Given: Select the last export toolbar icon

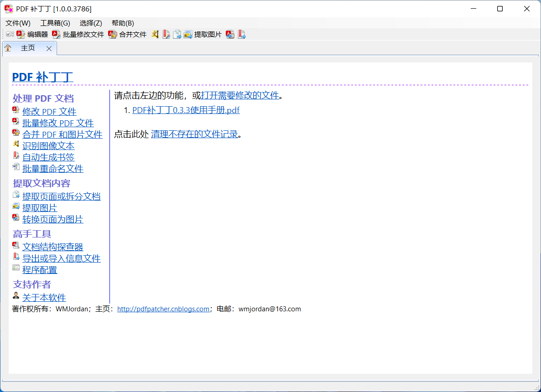Looking at the screenshot, I should coord(242,34).
